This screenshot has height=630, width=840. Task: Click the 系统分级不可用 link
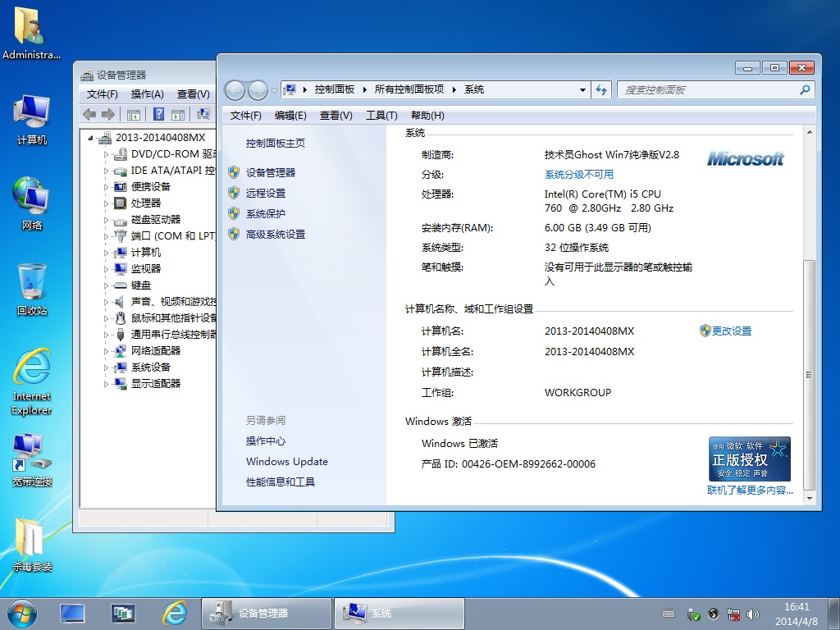(x=578, y=174)
